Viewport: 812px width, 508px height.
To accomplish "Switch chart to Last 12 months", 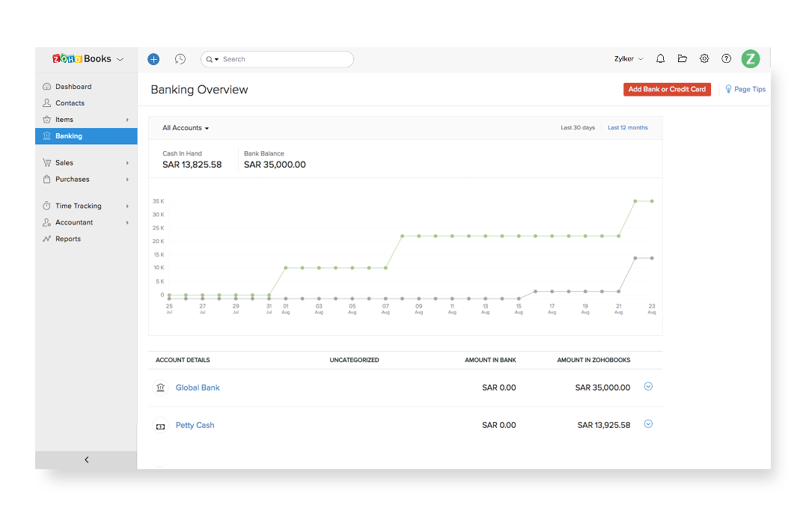I will click(627, 128).
